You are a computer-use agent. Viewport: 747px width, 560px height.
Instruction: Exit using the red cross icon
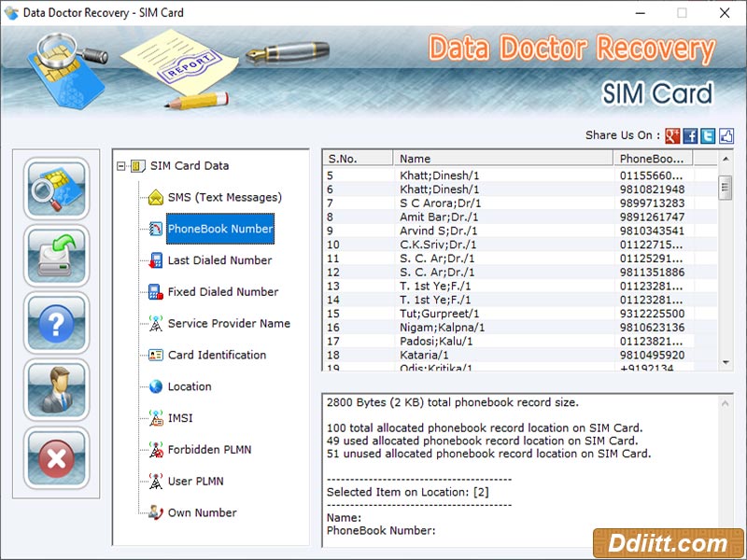[56, 458]
